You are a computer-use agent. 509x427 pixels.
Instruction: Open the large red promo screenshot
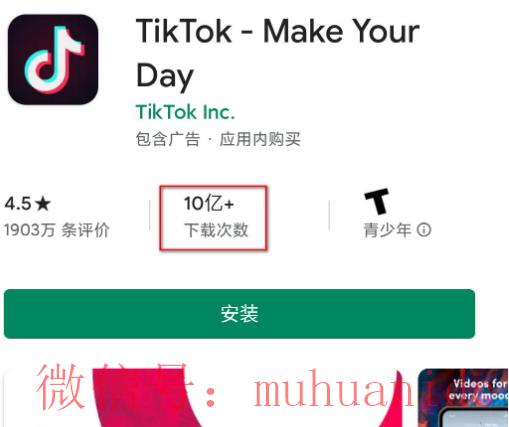[208, 398]
